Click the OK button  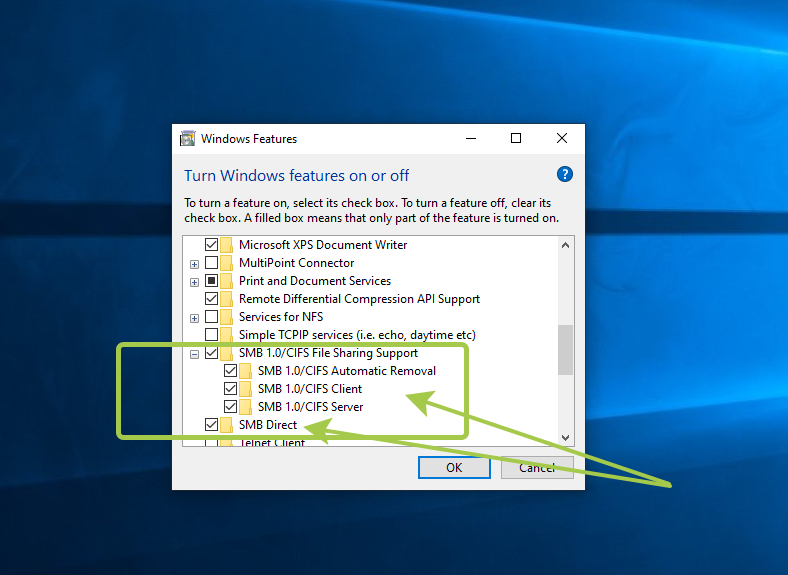[454, 467]
